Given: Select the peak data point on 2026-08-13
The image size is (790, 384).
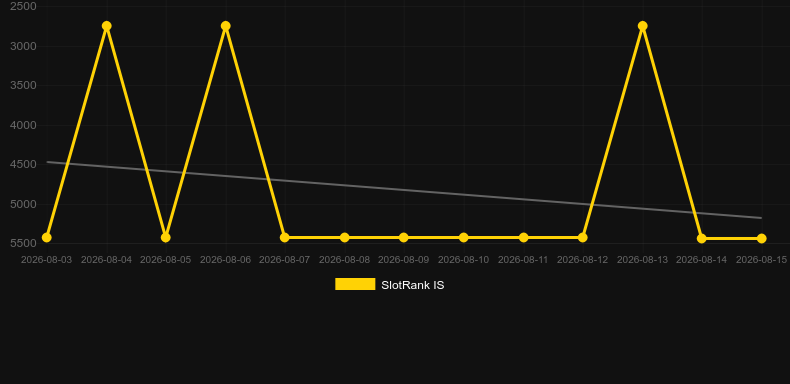Looking at the screenshot, I should (x=642, y=26).
